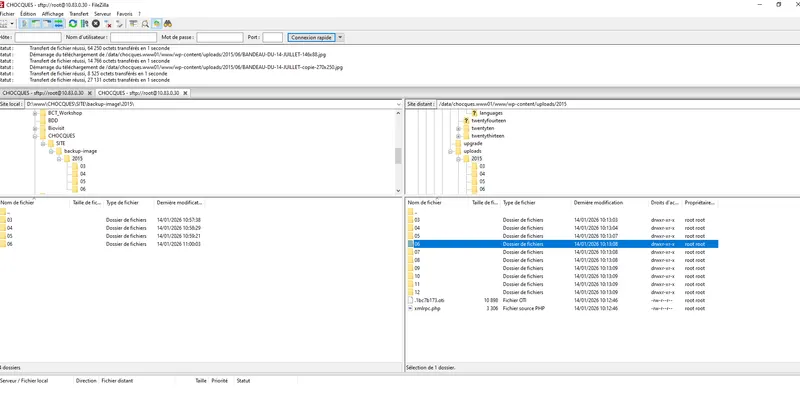Viewport: 800px width, 418px height.
Task: Toggle the message log display
Action: 24,24
